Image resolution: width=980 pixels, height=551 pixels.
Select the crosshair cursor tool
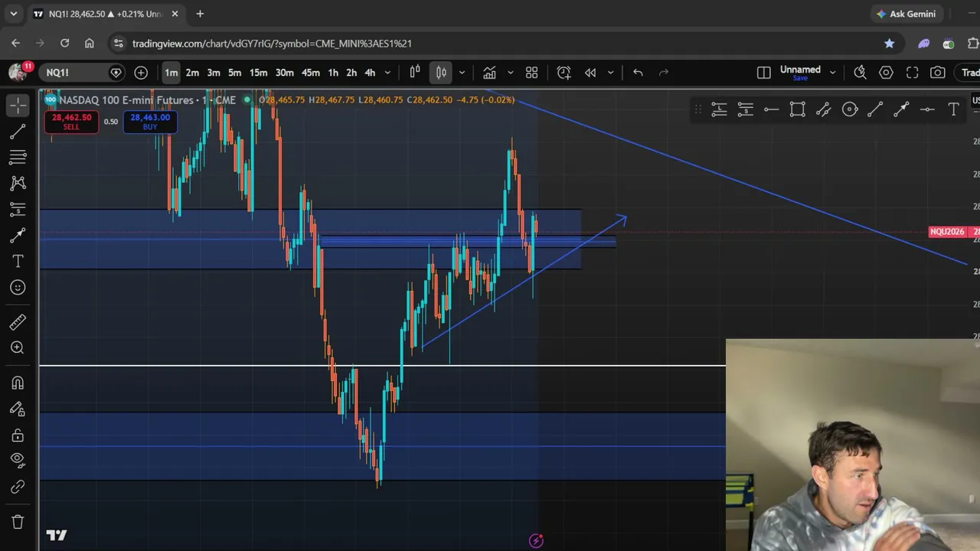18,105
